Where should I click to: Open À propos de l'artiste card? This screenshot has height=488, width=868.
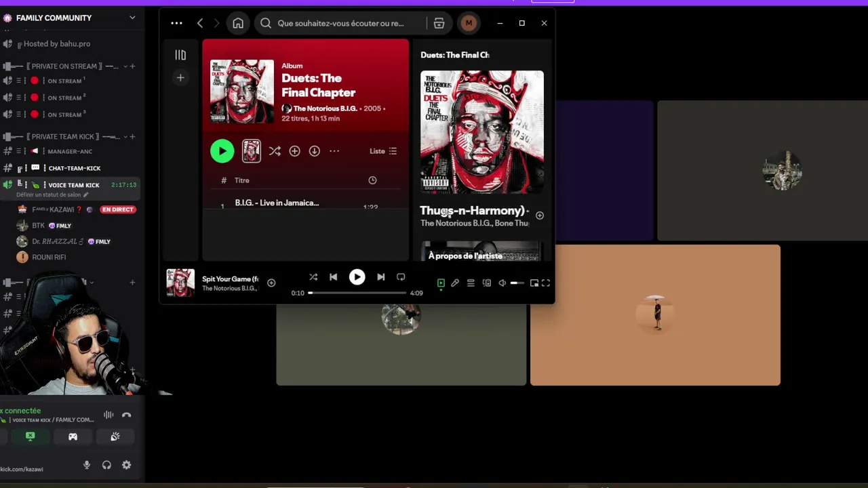[x=482, y=252]
